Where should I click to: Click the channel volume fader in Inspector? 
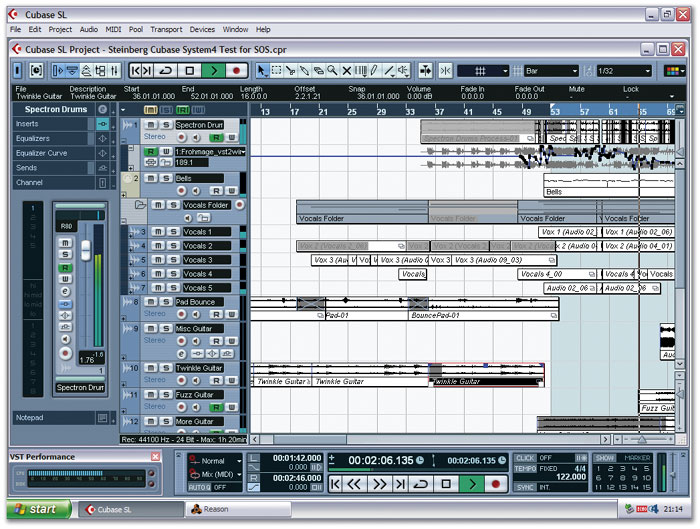pyautogui.click(x=85, y=245)
